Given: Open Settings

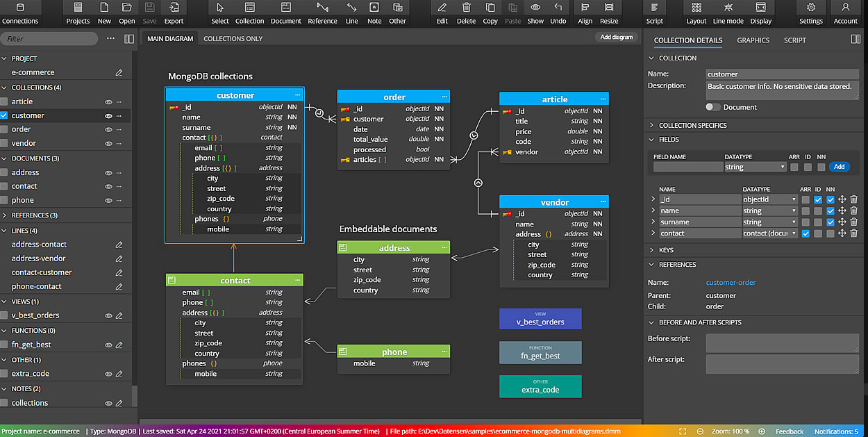Looking at the screenshot, I should (811, 13).
